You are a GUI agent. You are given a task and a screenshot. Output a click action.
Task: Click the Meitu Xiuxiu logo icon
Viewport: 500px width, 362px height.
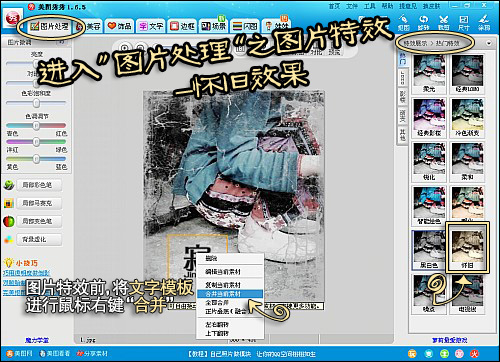[x=13, y=19]
